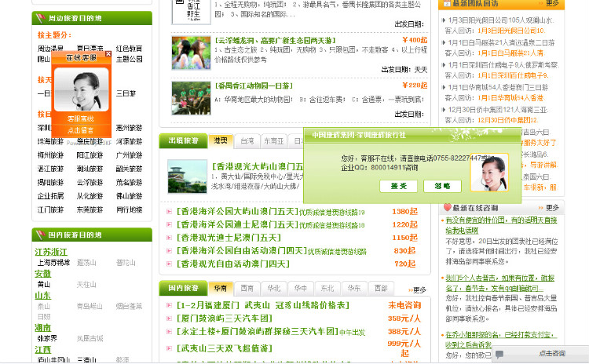Open 惠州旅游 destination link

click(x=130, y=128)
